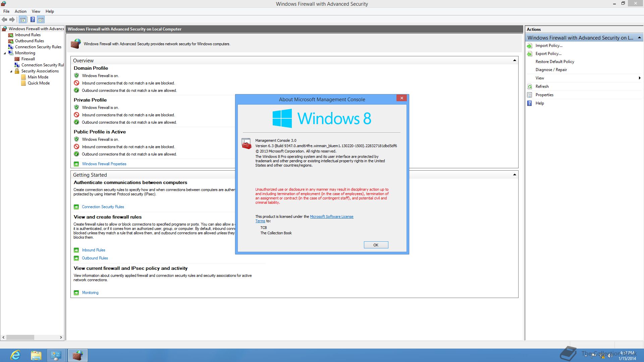
Task: Open Connection Security Rules link in Getting Started
Action: (103, 207)
